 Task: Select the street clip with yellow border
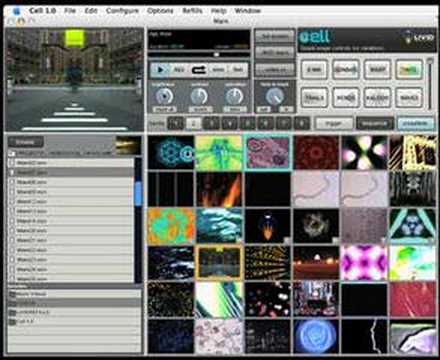(x=219, y=263)
